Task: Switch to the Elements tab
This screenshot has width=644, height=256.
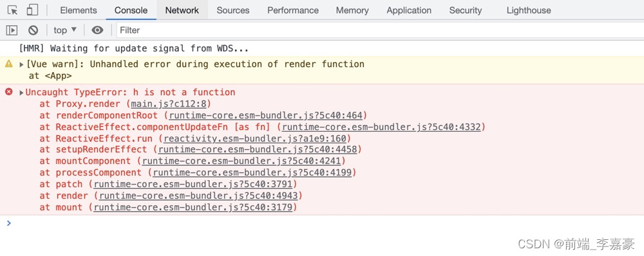Action: pos(79,10)
